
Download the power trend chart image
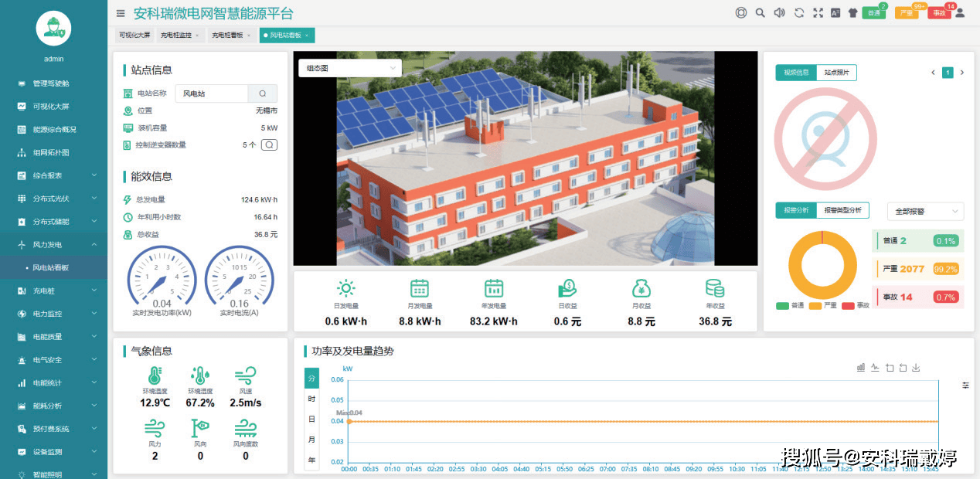[x=917, y=368]
